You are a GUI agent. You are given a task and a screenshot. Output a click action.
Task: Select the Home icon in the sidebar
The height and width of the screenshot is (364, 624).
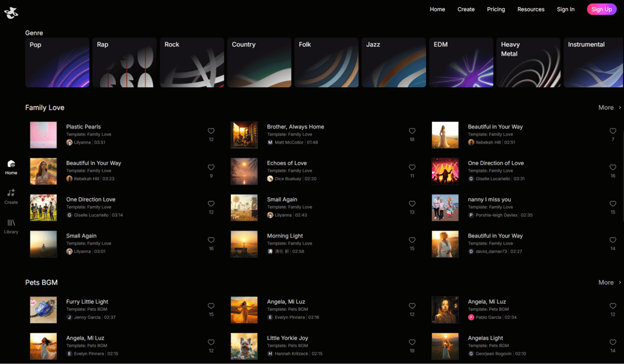tap(11, 166)
